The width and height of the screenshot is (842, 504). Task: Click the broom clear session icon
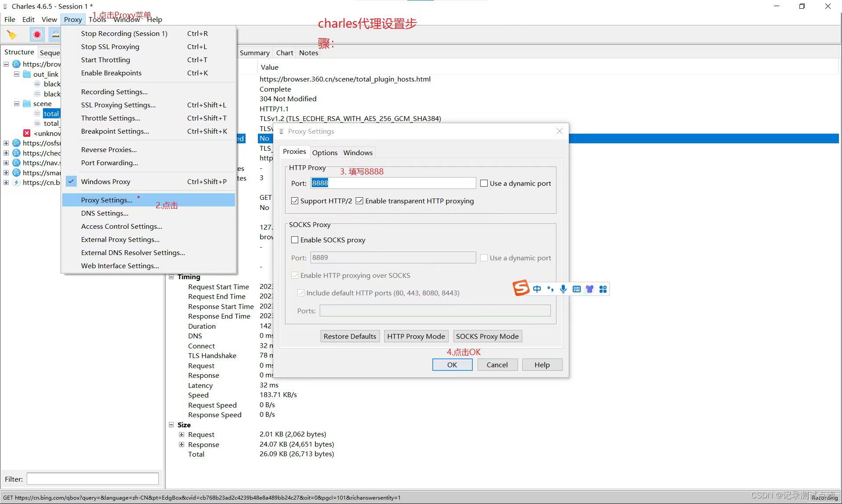(12, 35)
